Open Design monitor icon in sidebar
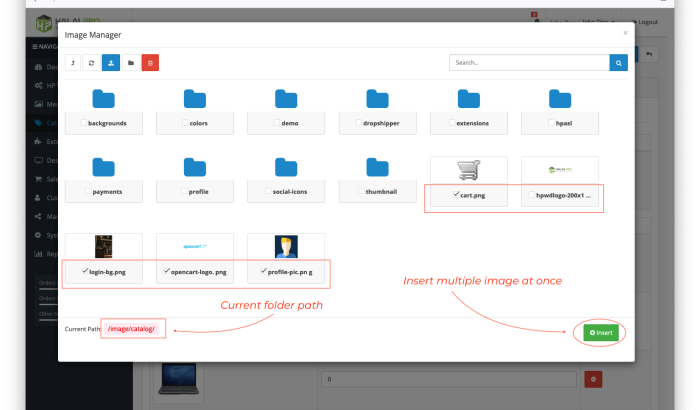The height and width of the screenshot is (410, 700). [x=39, y=160]
